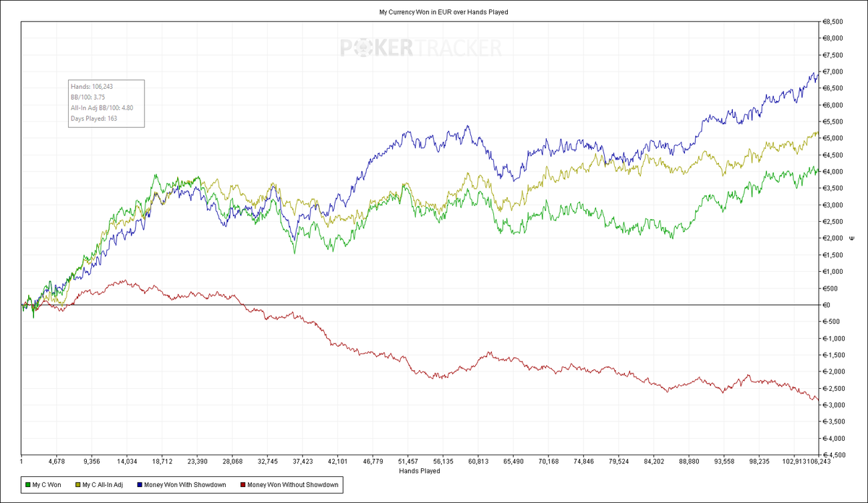Click the 37,423 x-axis tick label
The width and height of the screenshot is (868, 503).
[302, 460]
